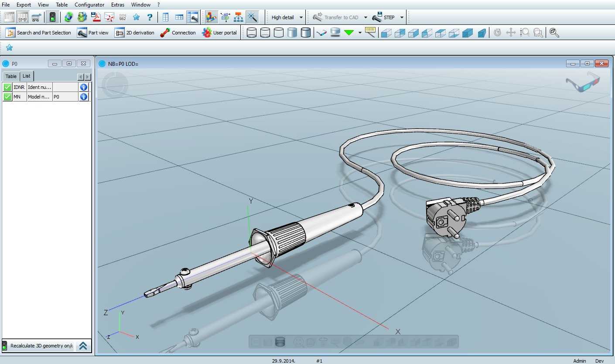Switch to the List tab
The height and width of the screenshot is (364, 615).
click(27, 76)
